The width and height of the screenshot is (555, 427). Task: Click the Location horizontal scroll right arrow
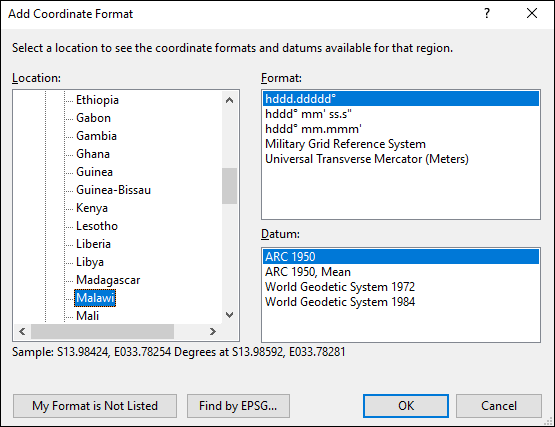coord(212,331)
